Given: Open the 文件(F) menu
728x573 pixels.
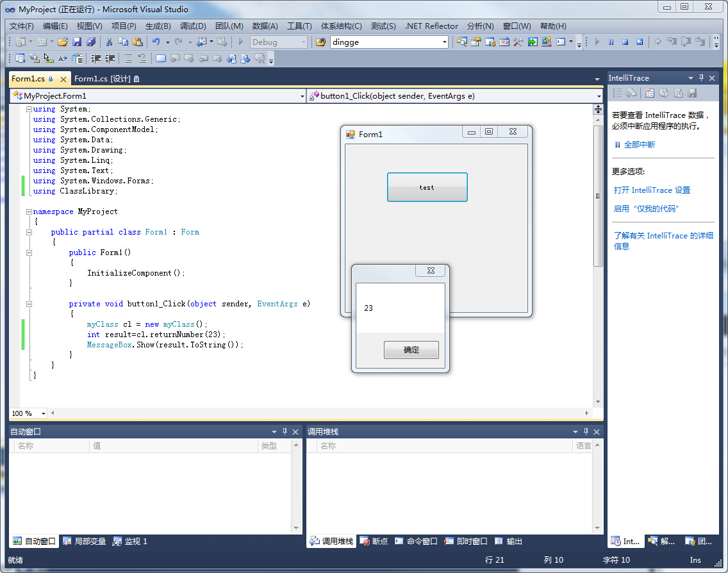Looking at the screenshot, I should pos(21,26).
